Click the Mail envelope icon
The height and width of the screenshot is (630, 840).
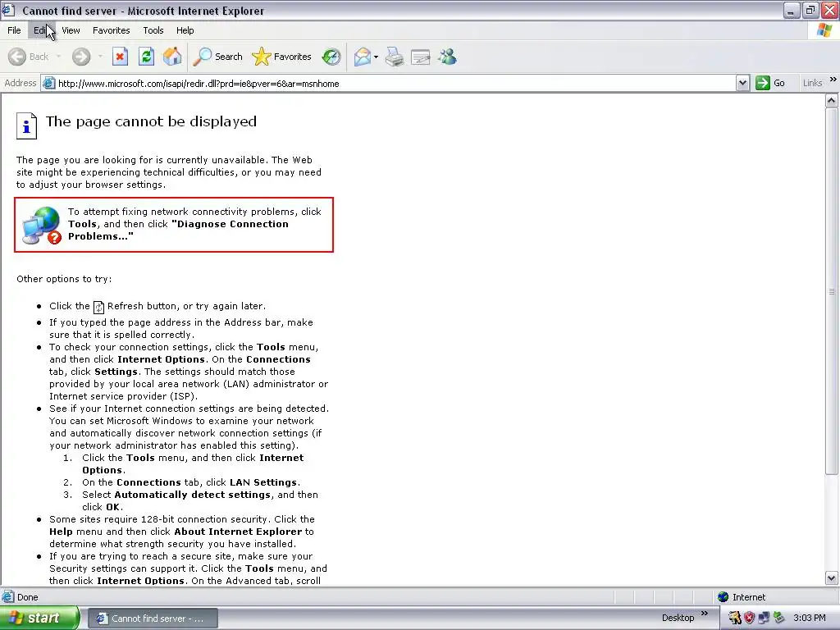[363, 57]
